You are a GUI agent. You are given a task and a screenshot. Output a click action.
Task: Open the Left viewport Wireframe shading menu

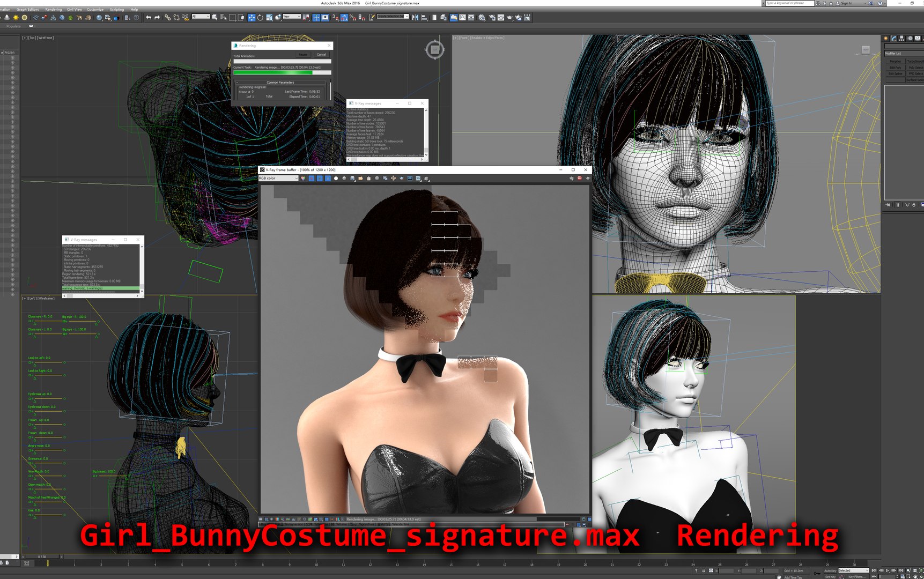pos(47,299)
